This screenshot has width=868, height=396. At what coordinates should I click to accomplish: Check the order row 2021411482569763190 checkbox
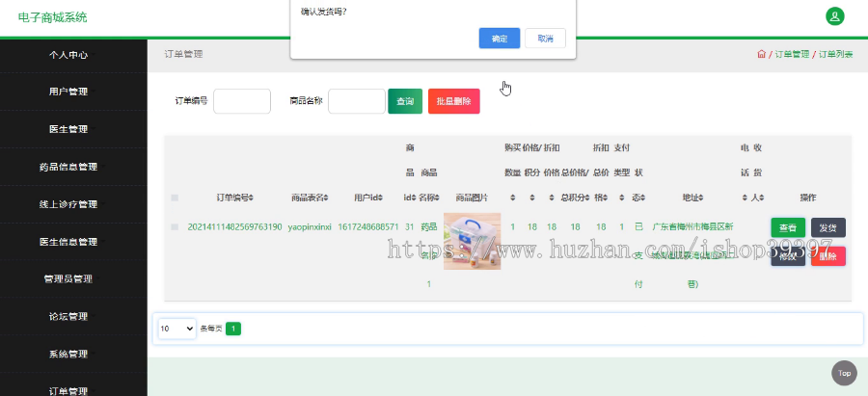[175, 226]
